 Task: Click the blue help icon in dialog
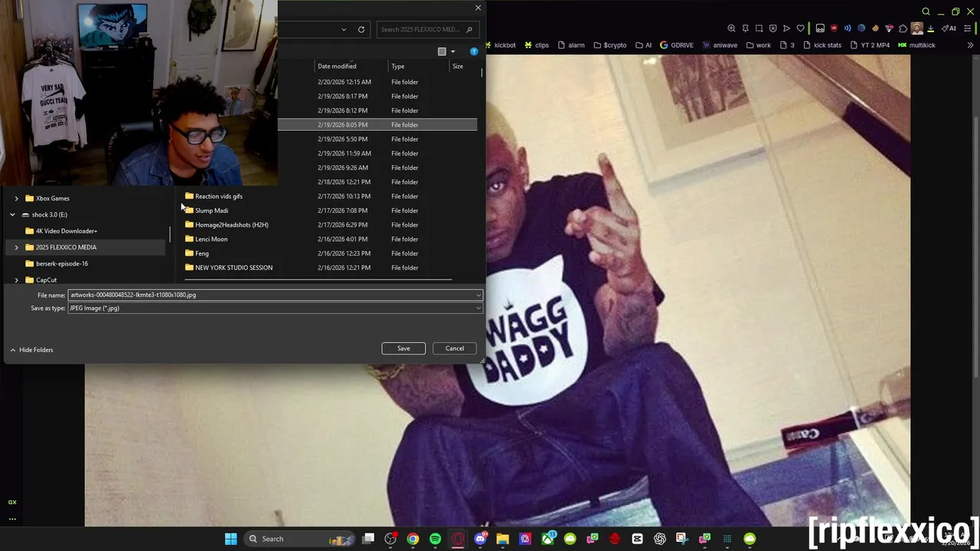(474, 51)
